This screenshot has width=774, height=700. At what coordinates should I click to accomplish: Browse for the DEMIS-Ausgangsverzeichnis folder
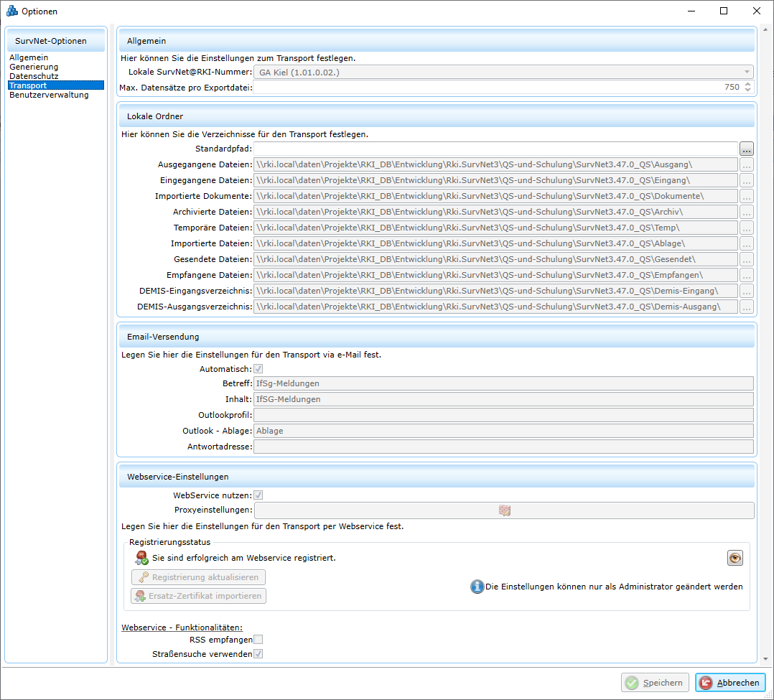pyautogui.click(x=747, y=307)
